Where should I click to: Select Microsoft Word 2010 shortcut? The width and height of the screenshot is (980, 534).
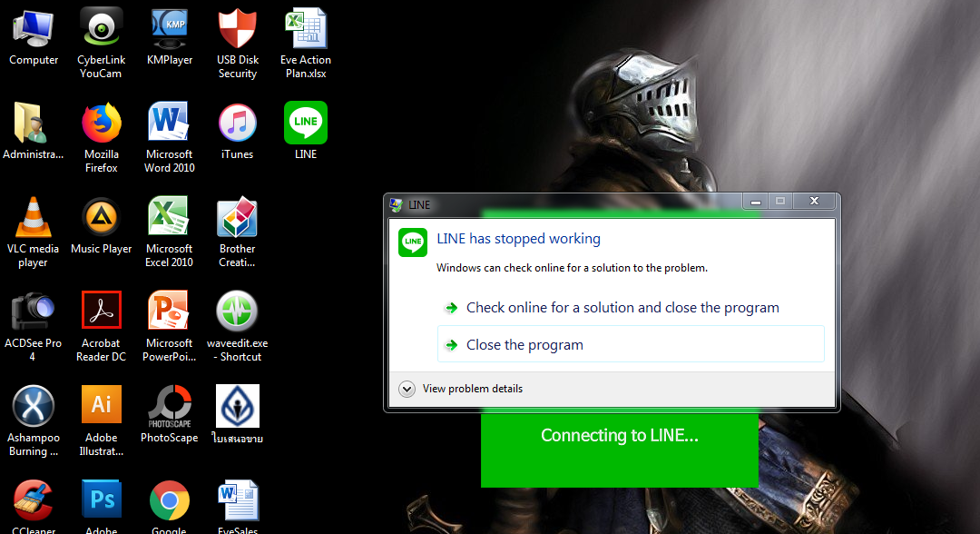pyautogui.click(x=169, y=123)
